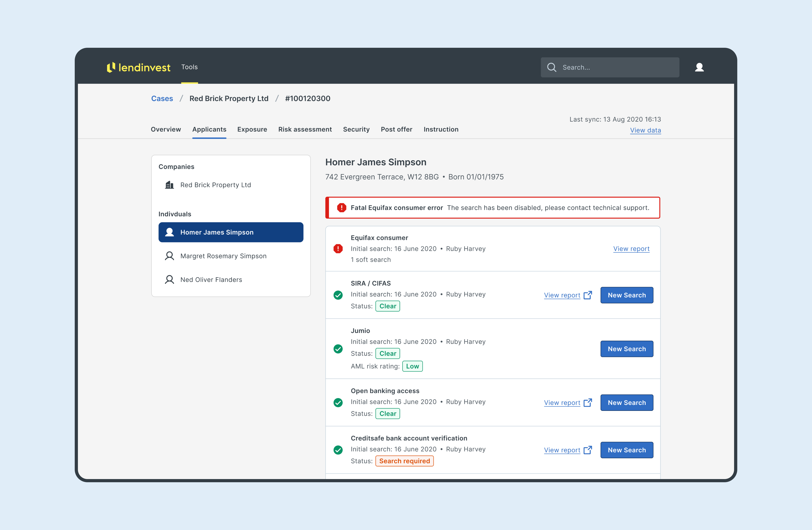Click New Search for Jumio
812x530 pixels.
(626, 349)
